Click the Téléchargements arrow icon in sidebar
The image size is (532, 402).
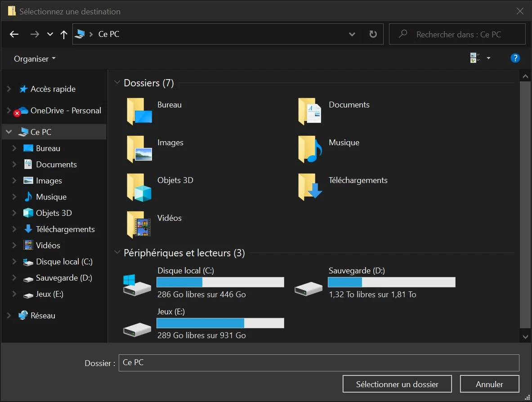pos(28,228)
